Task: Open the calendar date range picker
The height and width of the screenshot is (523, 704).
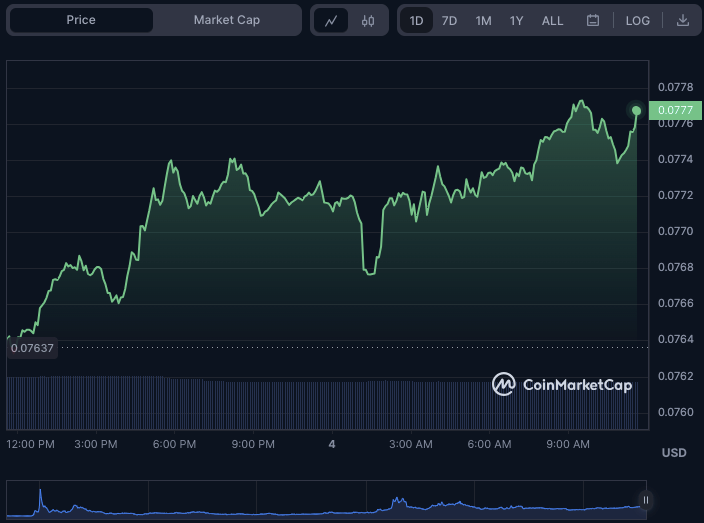Action: (x=593, y=20)
